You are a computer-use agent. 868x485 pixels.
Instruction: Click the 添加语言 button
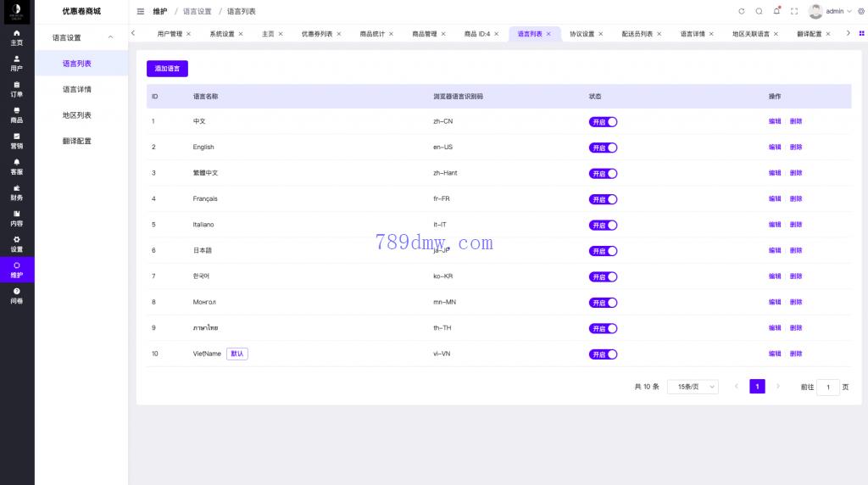(167, 69)
